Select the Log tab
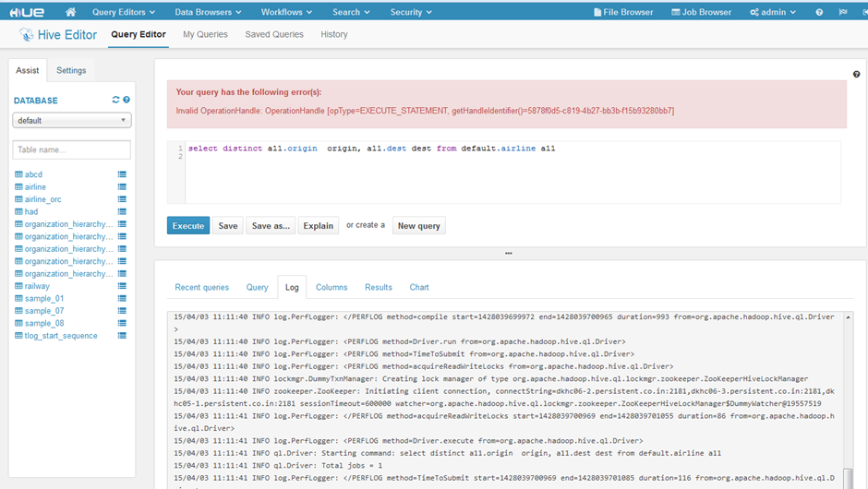This screenshot has width=868, height=489. click(x=292, y=287)
